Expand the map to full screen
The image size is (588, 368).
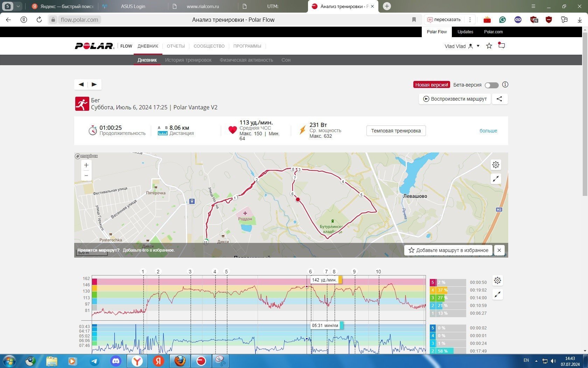[x=496, y=179]
